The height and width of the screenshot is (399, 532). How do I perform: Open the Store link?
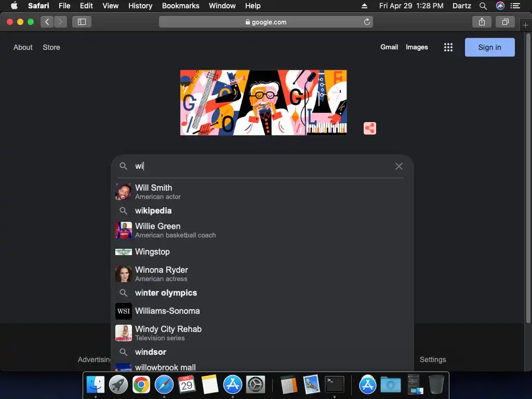[51, 47]
